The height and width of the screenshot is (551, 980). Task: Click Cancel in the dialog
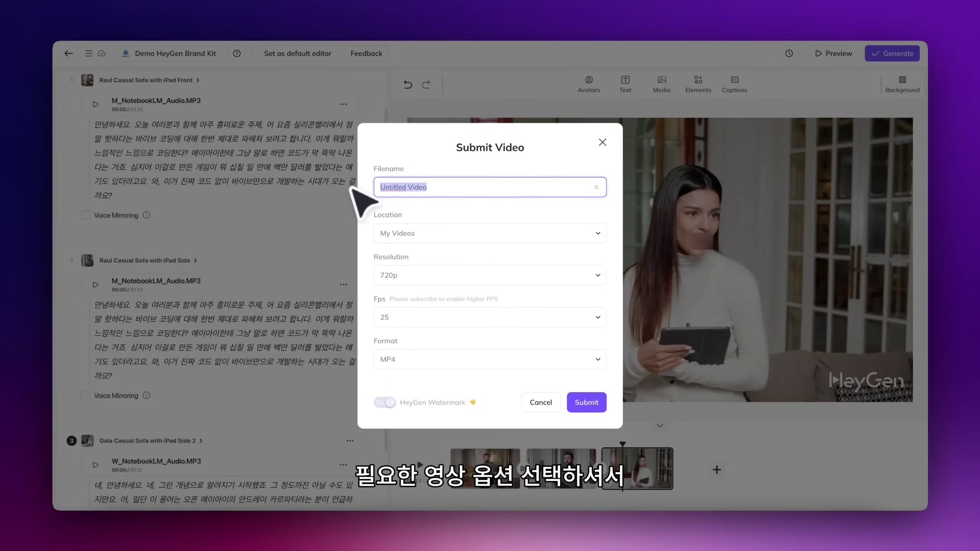pyautogui.click(x=541, y=402)
